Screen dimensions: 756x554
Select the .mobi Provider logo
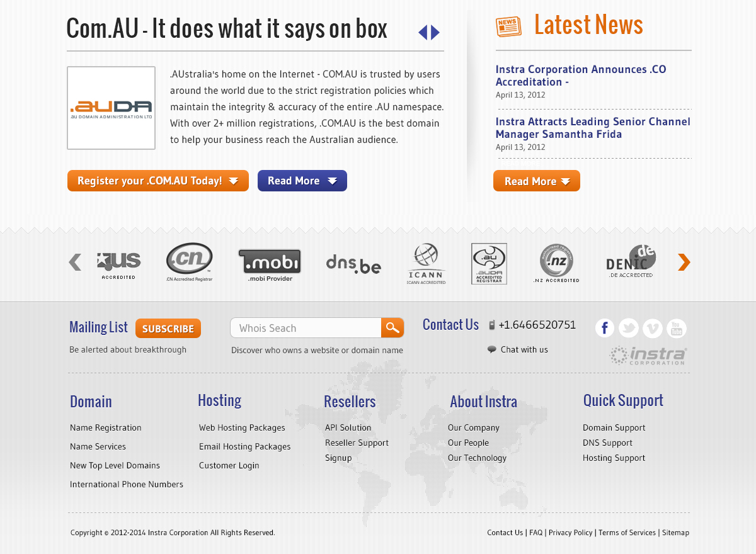pos(270,264)
